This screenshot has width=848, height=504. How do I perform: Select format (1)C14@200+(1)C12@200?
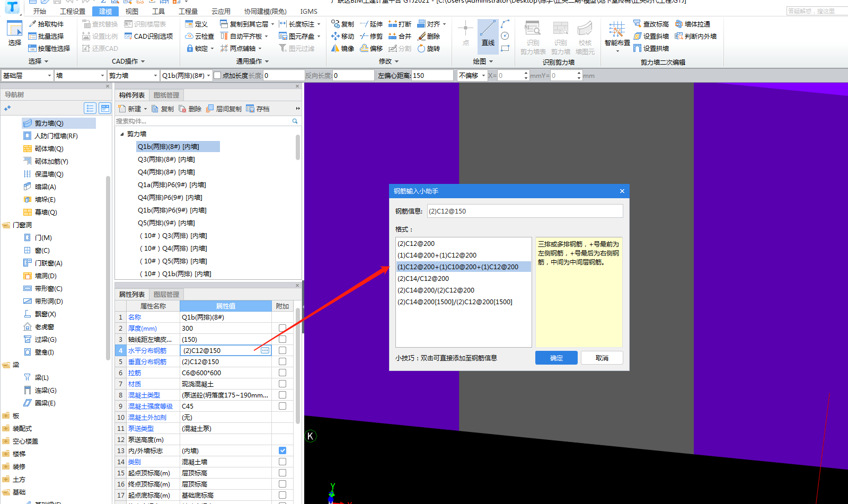437,255
